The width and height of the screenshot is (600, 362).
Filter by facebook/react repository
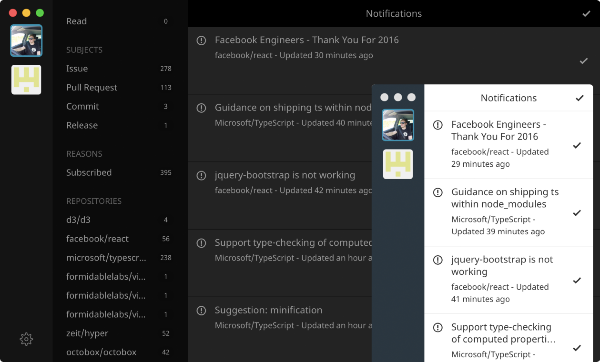pyautogui.click(x=119, y=239)
